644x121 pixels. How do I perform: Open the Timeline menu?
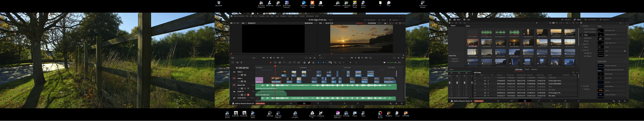tap(262, 16)
